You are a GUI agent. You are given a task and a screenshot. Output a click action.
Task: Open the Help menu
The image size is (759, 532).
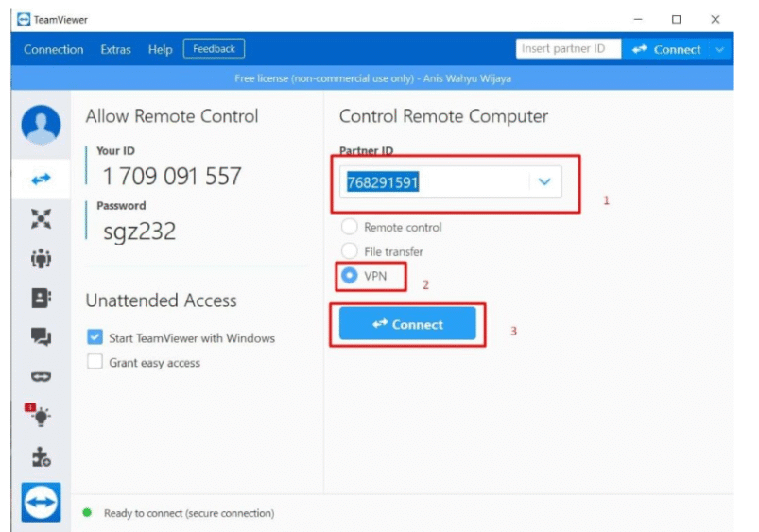point(161,49)
